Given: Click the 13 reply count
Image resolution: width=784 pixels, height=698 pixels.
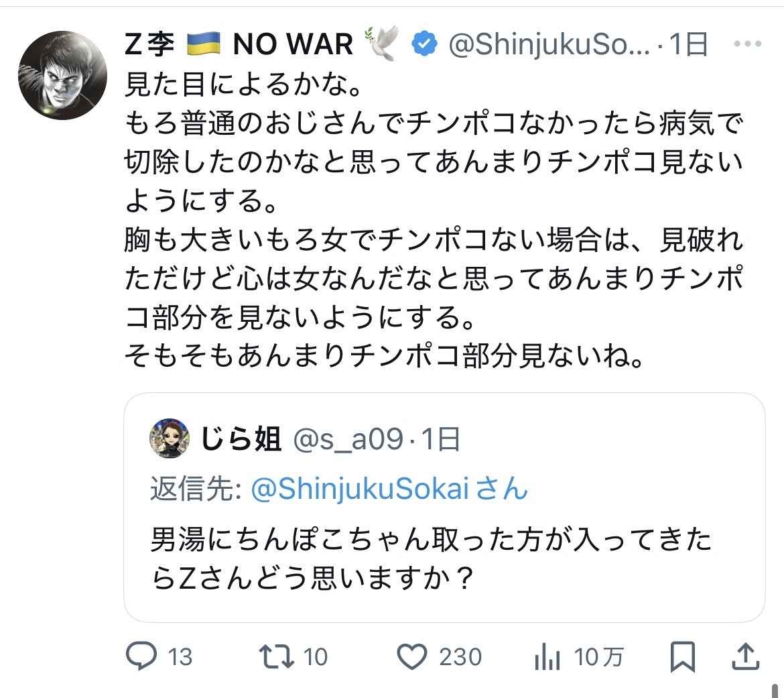Looking at the screenshot, I should coord(180,657).
